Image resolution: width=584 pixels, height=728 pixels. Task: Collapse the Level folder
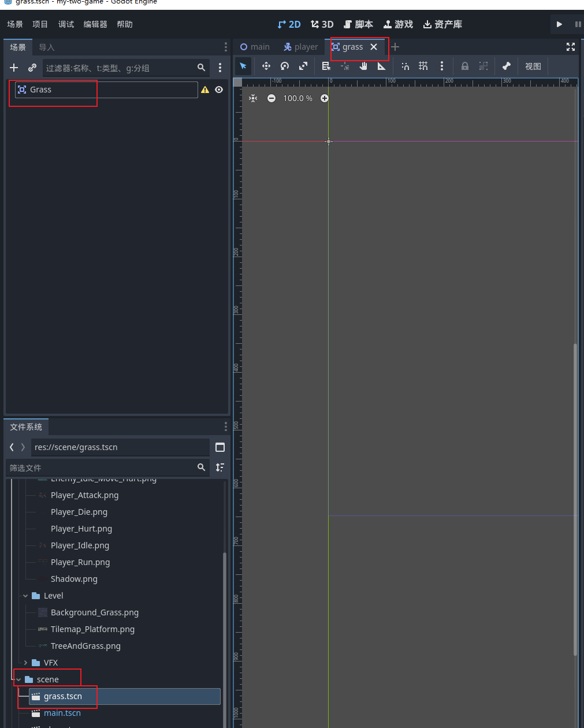(25, 596)
